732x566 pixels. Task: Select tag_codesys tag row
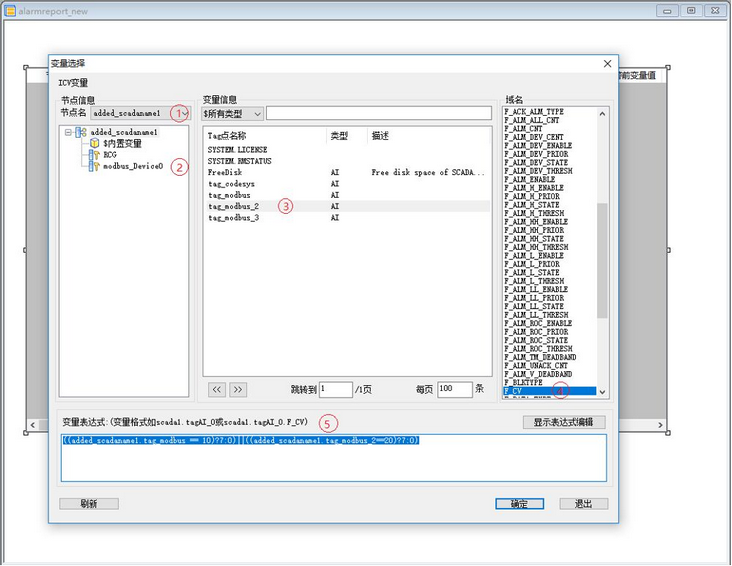[347, 184]
